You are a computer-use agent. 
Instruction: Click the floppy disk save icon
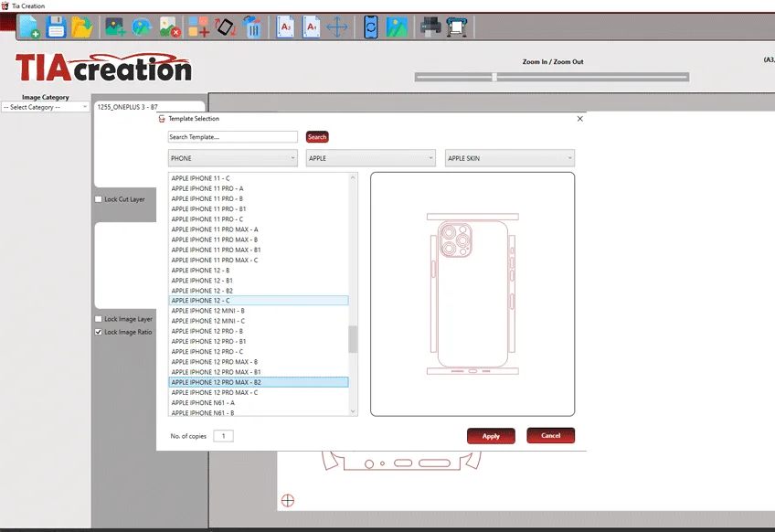(x=56, y=27)
